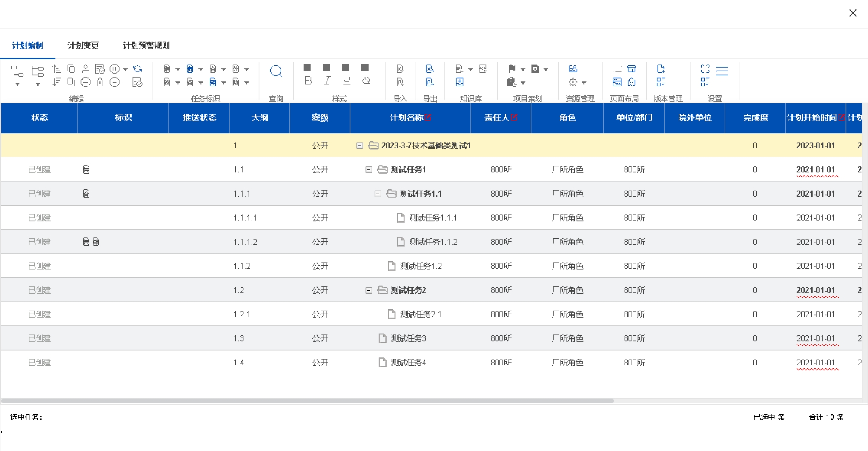Viewport: 868px width, 451px height.
Task: Click the refresh arrows icon in 编辑
Action: pyautogui.click(x=138, y=69)
